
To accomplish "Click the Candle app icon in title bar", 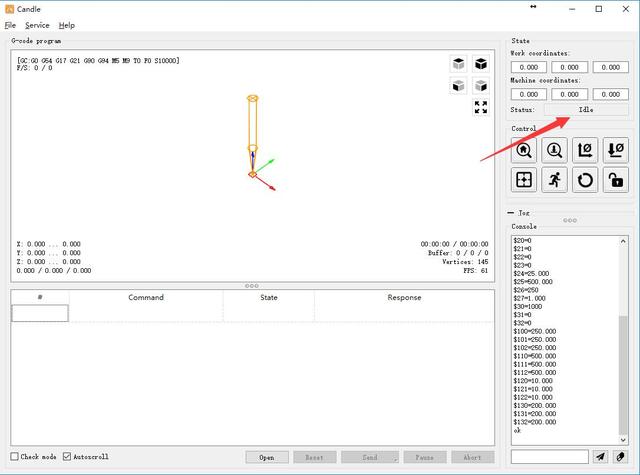I will tap(9, 9).
